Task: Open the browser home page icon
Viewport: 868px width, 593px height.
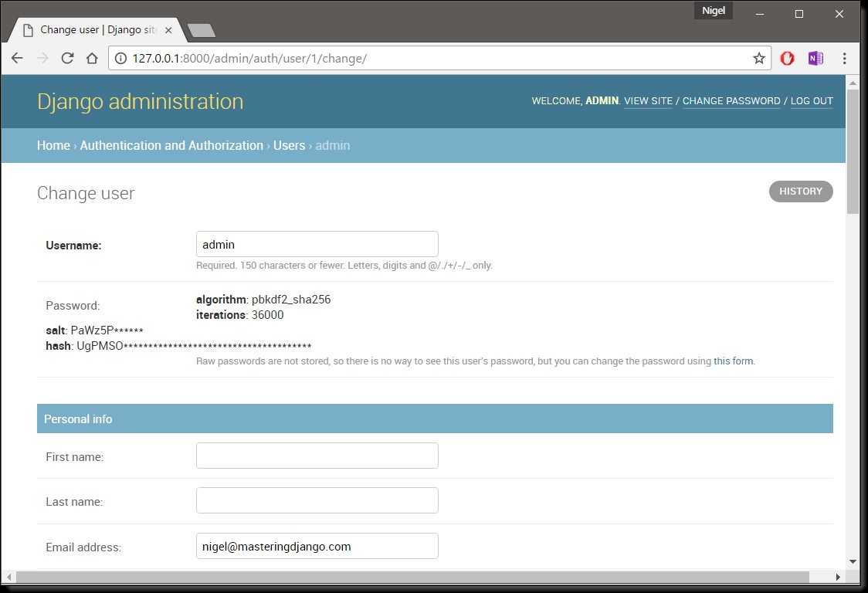Action: click(x=92, y=58)
